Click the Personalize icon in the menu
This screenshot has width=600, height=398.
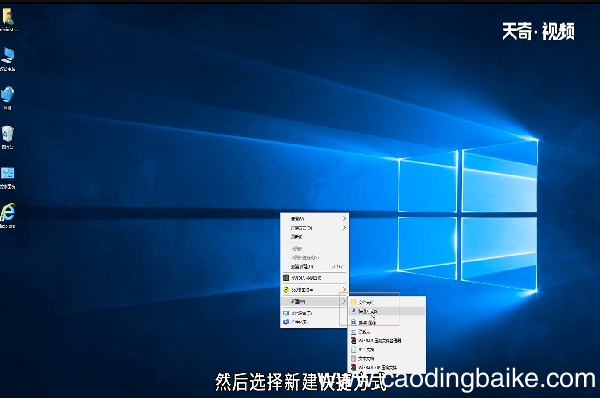[x=286, y=322]
